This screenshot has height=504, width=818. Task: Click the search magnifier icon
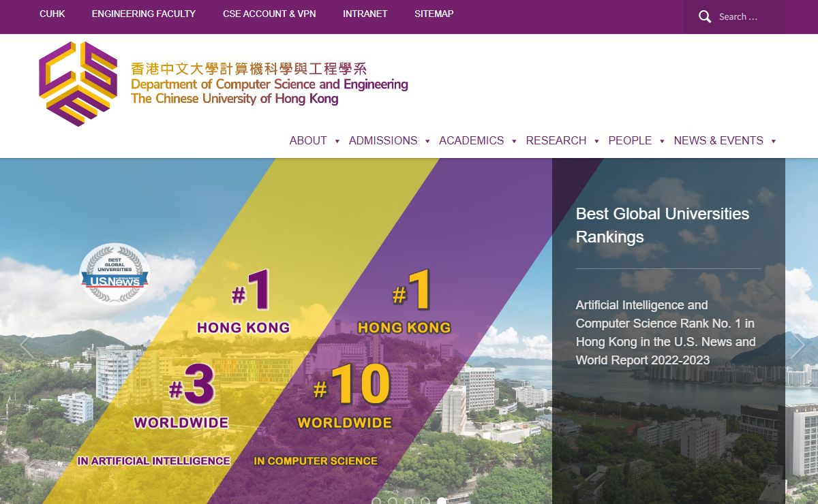point(705,17)
